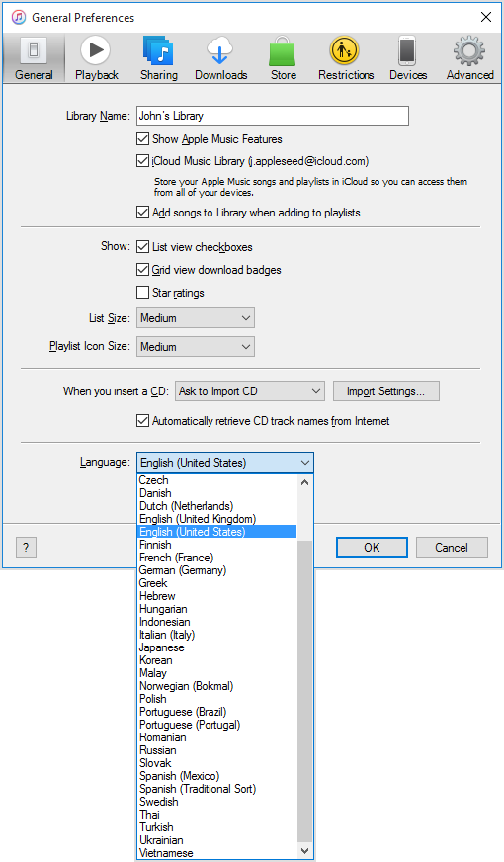504x862 pixels.
Task: Expand the List Size dropdown
Action: point(196,317)
